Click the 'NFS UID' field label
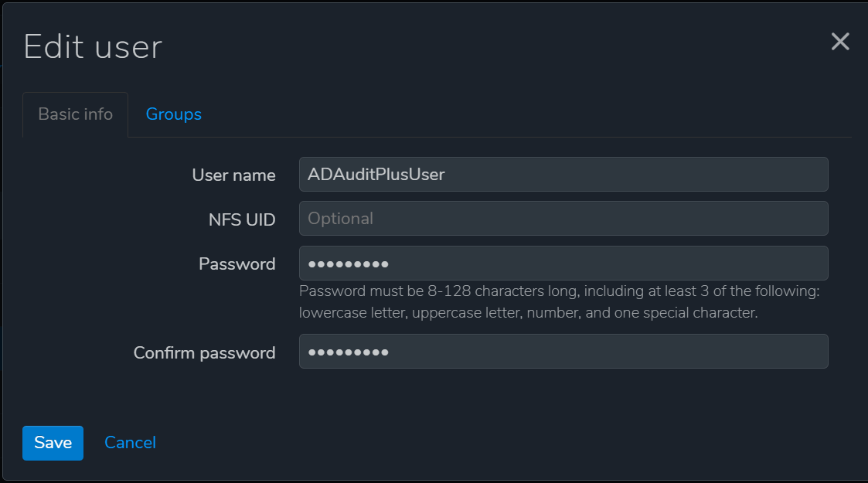868x483 pixels. pyautogui.click(x=242, y=219)
